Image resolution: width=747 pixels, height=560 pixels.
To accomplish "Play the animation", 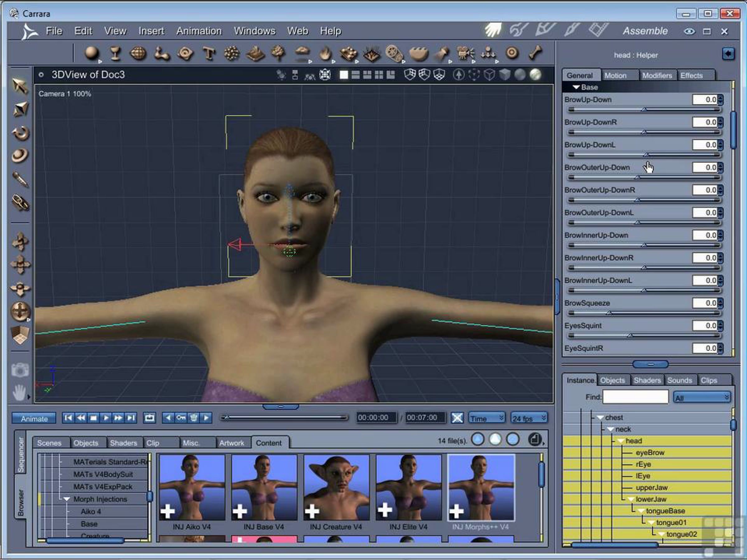I will click(x=106, y=418).
